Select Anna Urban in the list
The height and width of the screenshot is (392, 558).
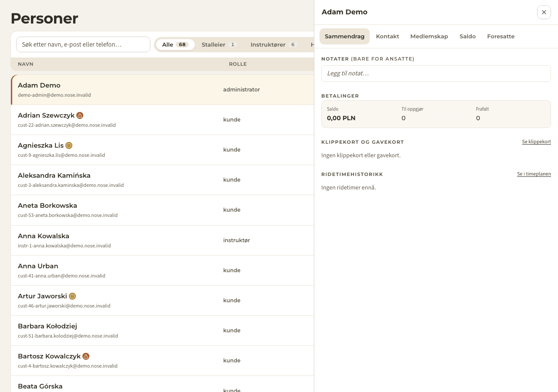38,266
